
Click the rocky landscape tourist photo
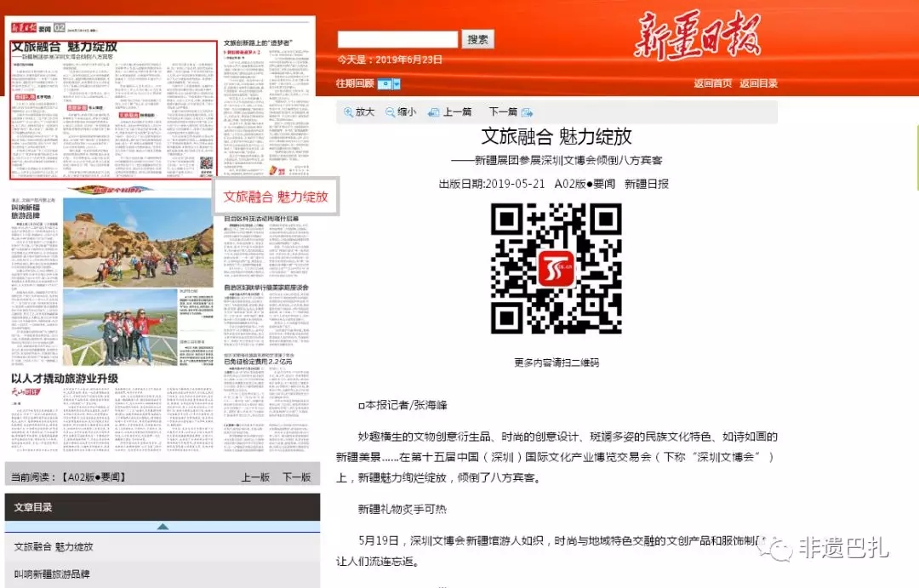point(138,243)
